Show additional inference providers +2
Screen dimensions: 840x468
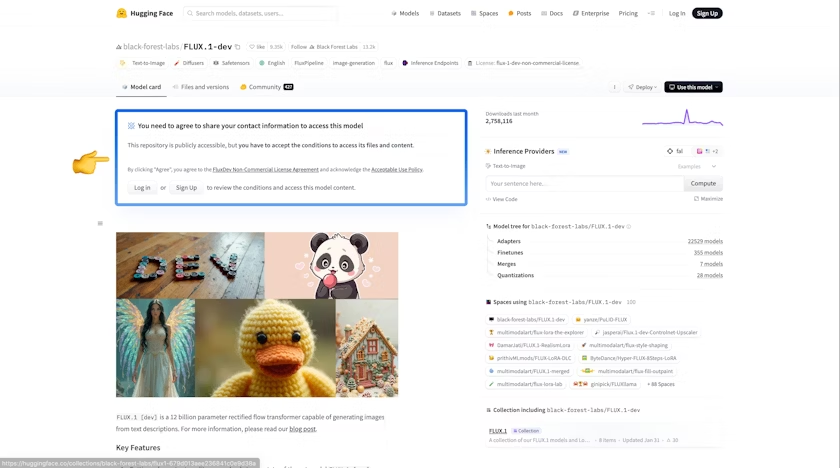click(x=707, y=152)
